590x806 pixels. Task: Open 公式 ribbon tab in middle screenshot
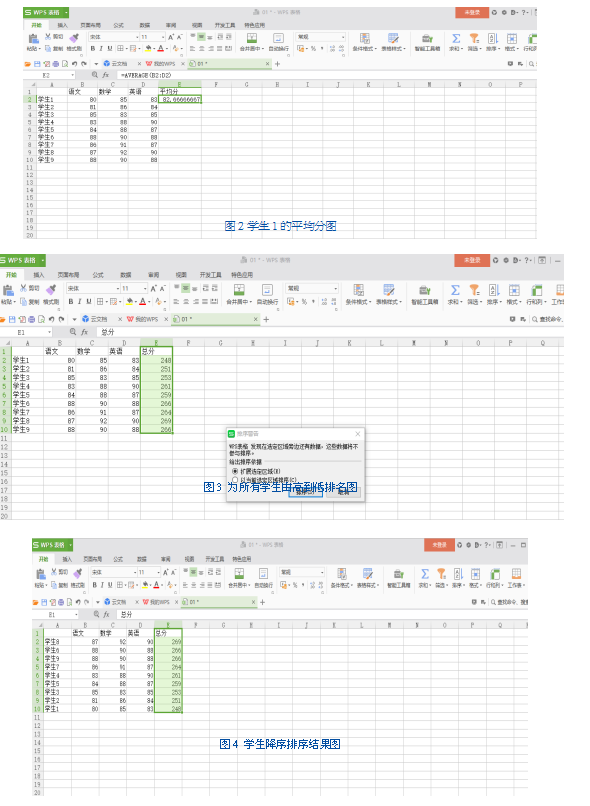(x=98, y=275)
